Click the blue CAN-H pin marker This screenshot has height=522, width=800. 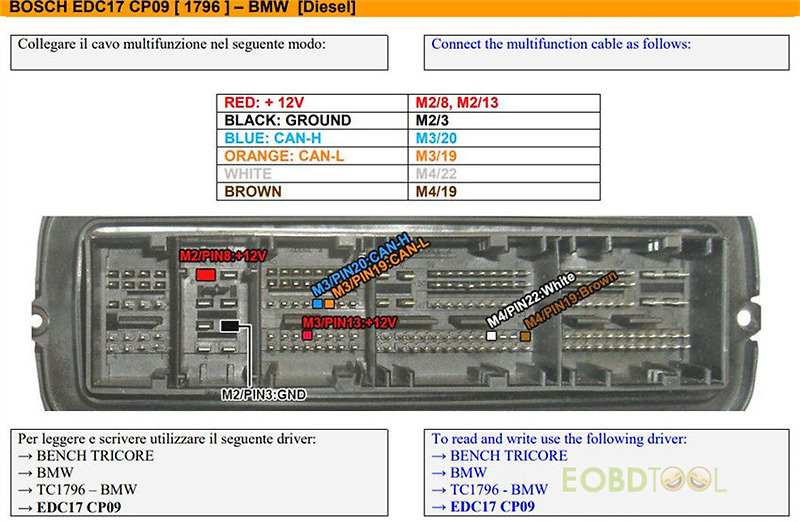pyautogui.click(x=317, y=304)
